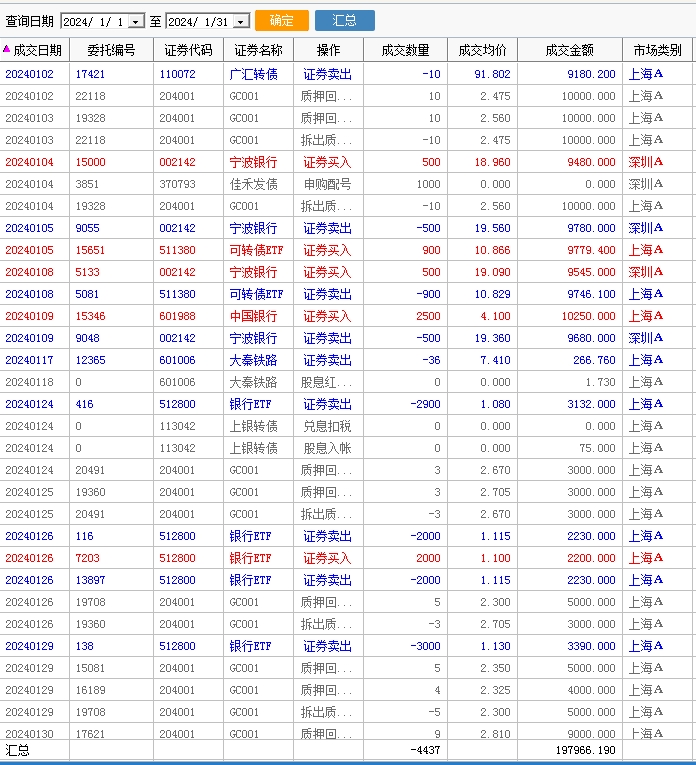Click price 10.829 cell
Viewport: 696px width, 765px height.
click(x=492, y=294)
